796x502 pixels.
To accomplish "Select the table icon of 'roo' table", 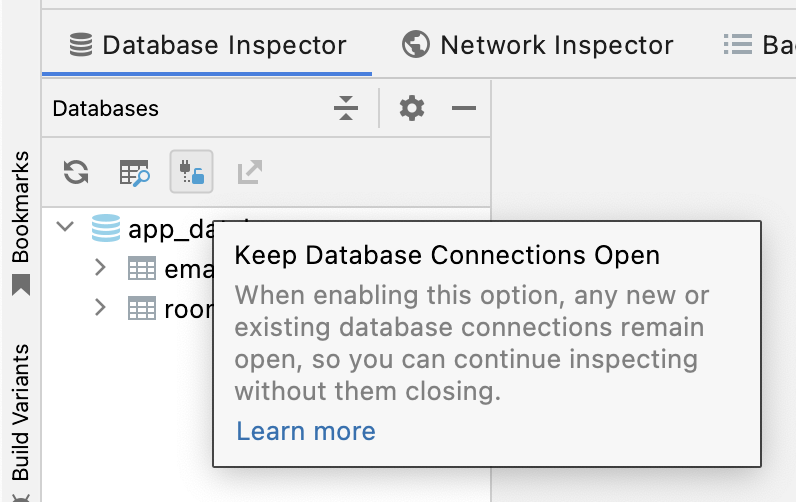I will click(142, 308).
